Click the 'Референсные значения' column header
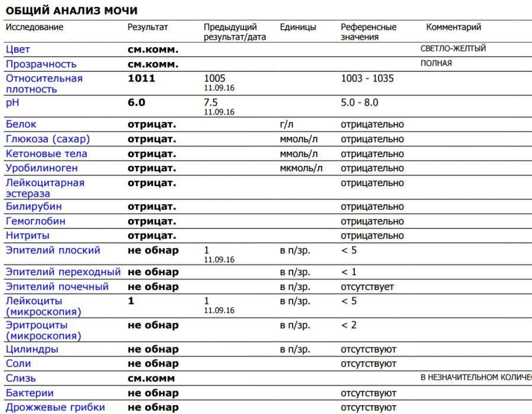Viewport: 532px width, 414px height. coord(368,32)
